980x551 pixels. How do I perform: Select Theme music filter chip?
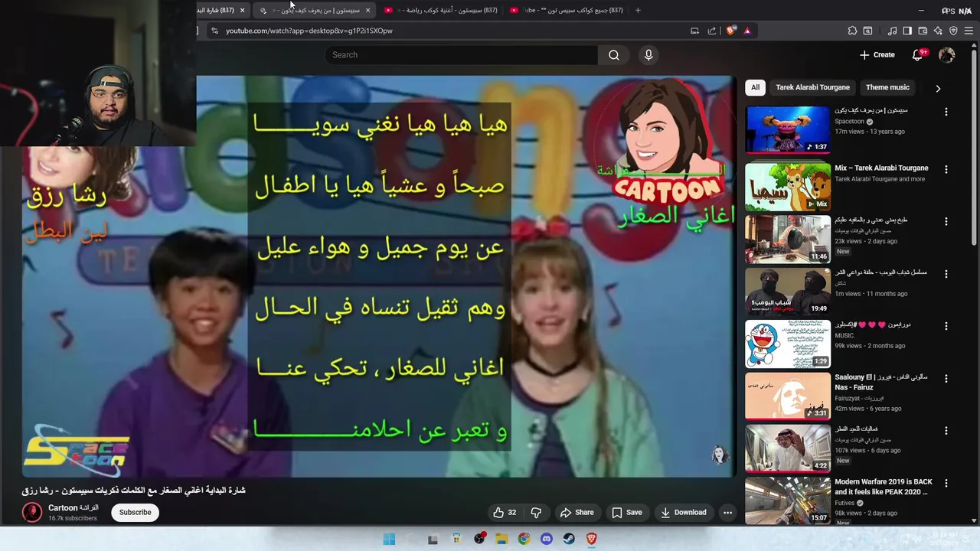coord(887,87)
